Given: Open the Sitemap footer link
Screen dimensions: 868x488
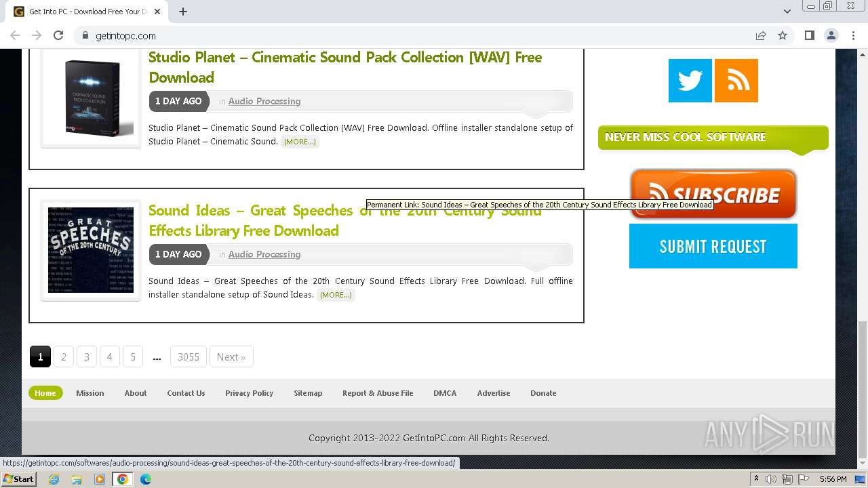Looking at the screenshot, I should [x=308, y=393].
